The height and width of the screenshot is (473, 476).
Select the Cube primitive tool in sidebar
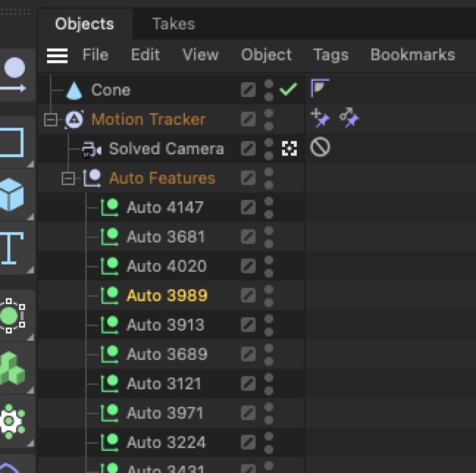tap(12, 194)
